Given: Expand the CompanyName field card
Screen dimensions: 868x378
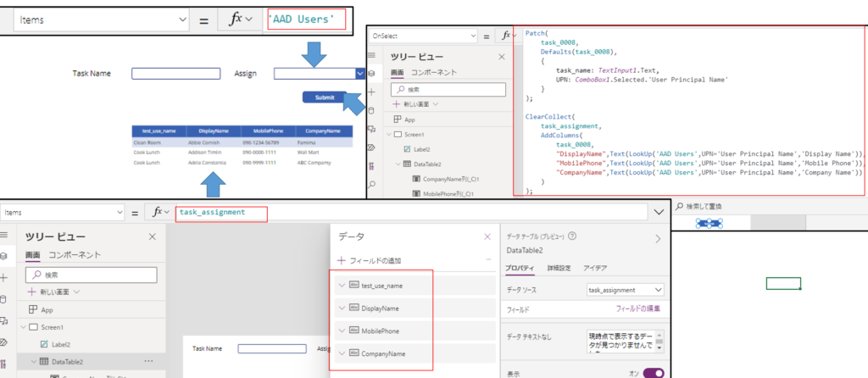Looking at the screenshot, I should [x=342, y=353].
